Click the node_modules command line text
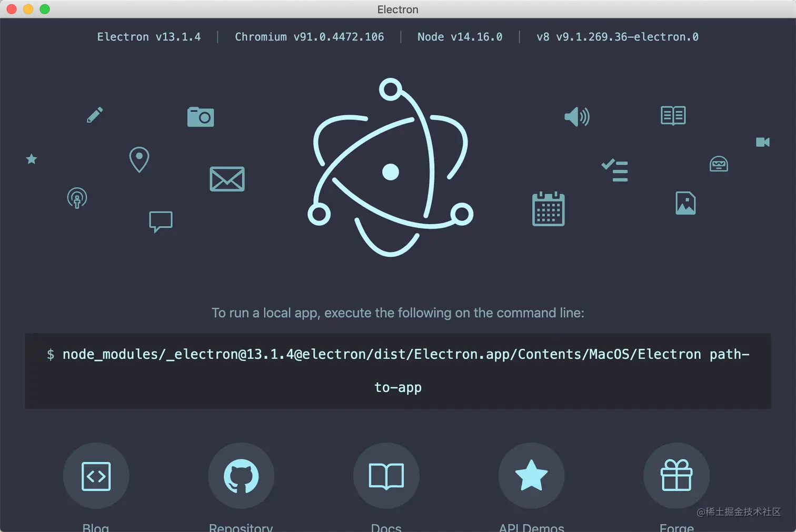Viewport: 796px width, 532px height. pos(398,370)
